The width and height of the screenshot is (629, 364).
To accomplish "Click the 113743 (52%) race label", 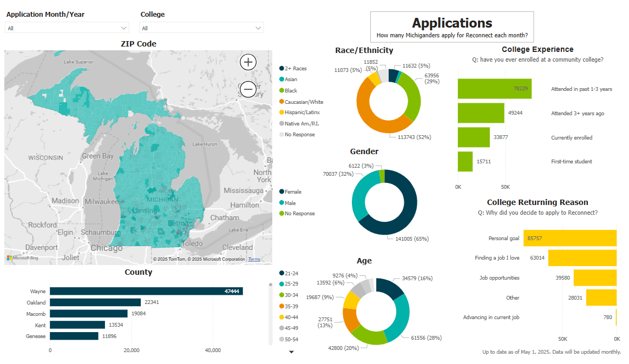I will click(415, 137).
